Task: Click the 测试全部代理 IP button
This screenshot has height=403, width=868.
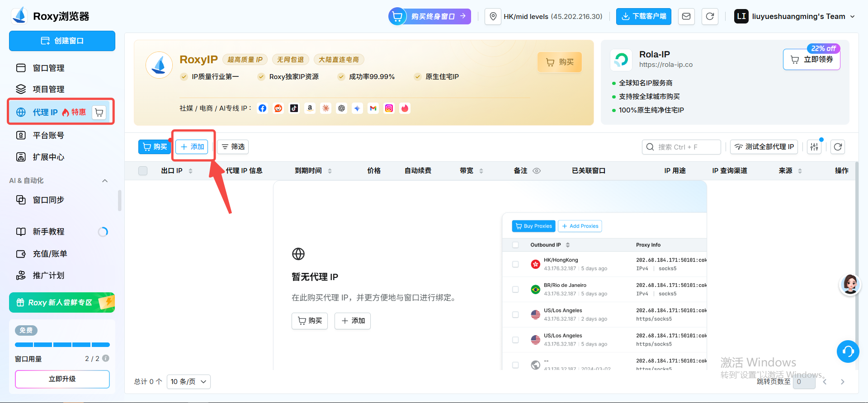Action: coord(764,147)
